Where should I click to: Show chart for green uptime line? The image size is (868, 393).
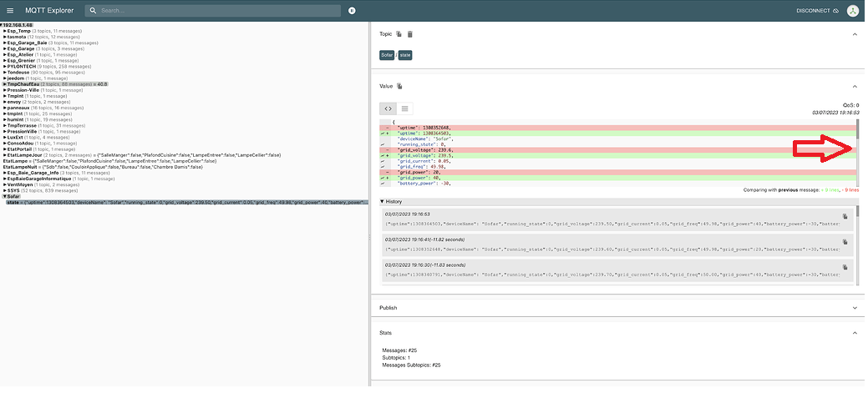click(382, 134)
